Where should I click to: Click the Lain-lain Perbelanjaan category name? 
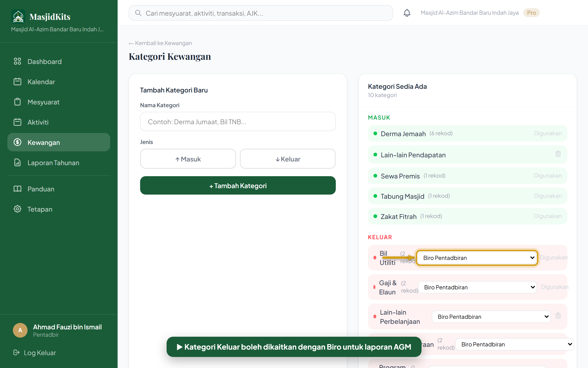point(400,317)
